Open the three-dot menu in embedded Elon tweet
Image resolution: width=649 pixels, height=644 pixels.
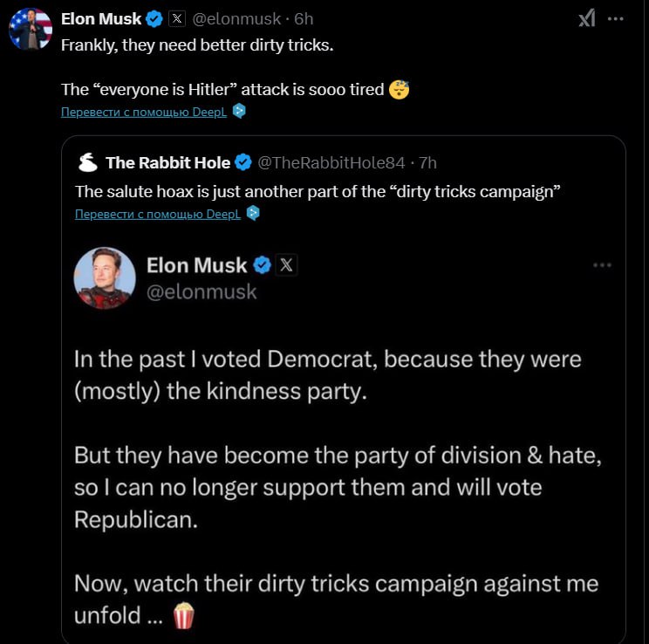tap(602, 264)
